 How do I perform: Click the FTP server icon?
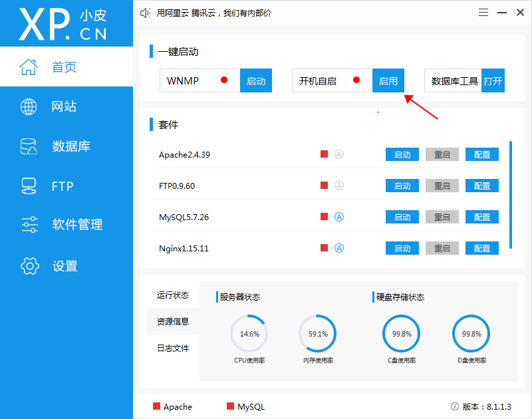pyautogui.click(x=29, y=186)
